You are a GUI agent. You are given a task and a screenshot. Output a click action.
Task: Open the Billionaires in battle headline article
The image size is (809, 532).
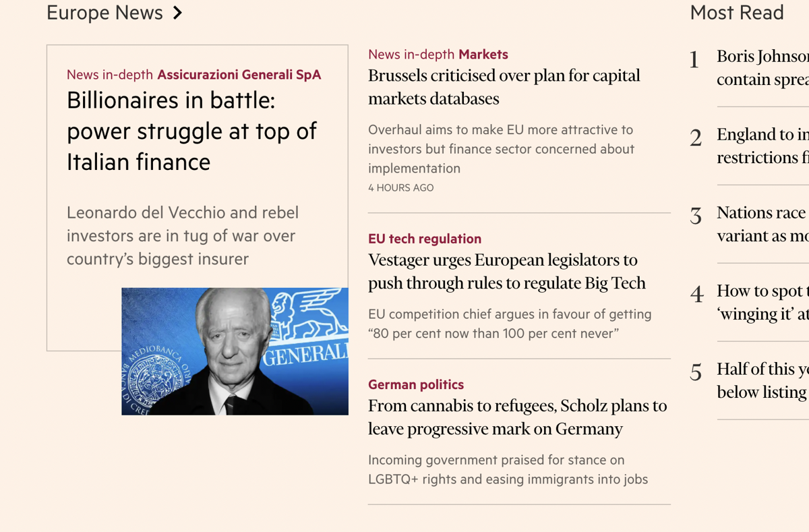(191, 131)
